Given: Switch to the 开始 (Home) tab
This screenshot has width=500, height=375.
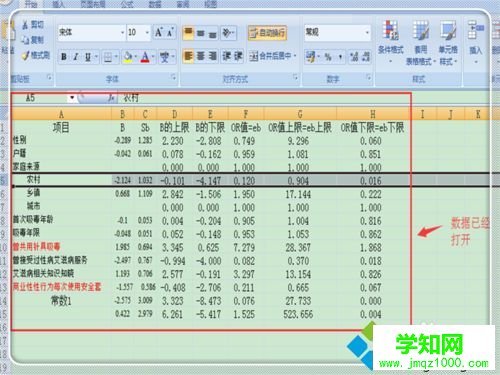Looking at the screenshot, I should pyautogui.click(x=31, y=4).
